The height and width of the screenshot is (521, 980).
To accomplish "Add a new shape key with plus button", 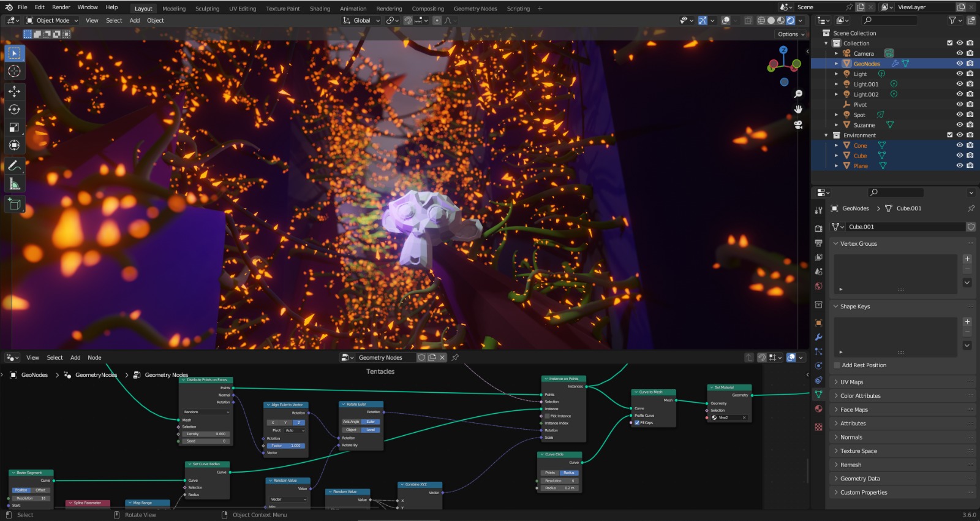I will 967,322.
